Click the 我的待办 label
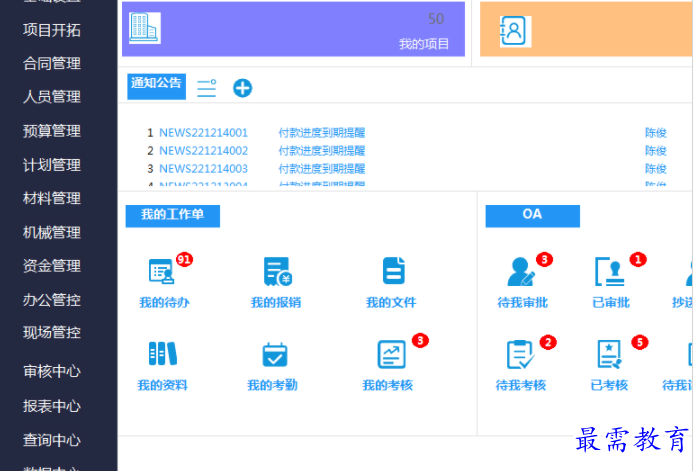 coord(164,303)
